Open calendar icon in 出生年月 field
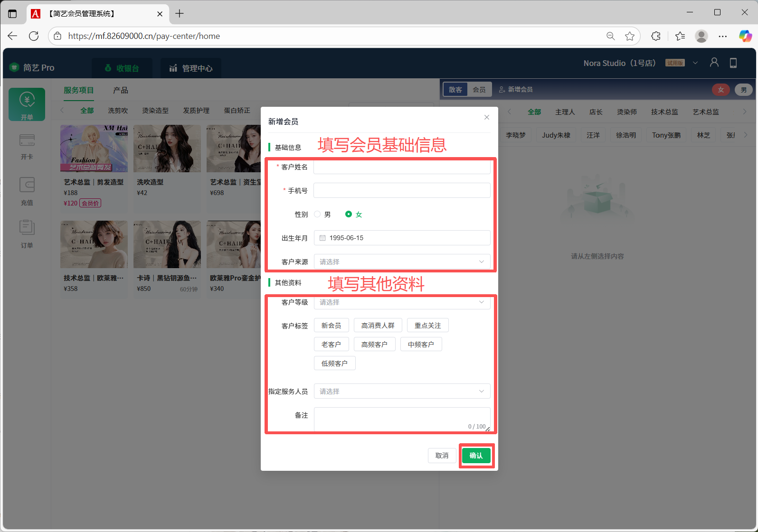The height and width of the screenshot is (532, 758). [322, 238]
